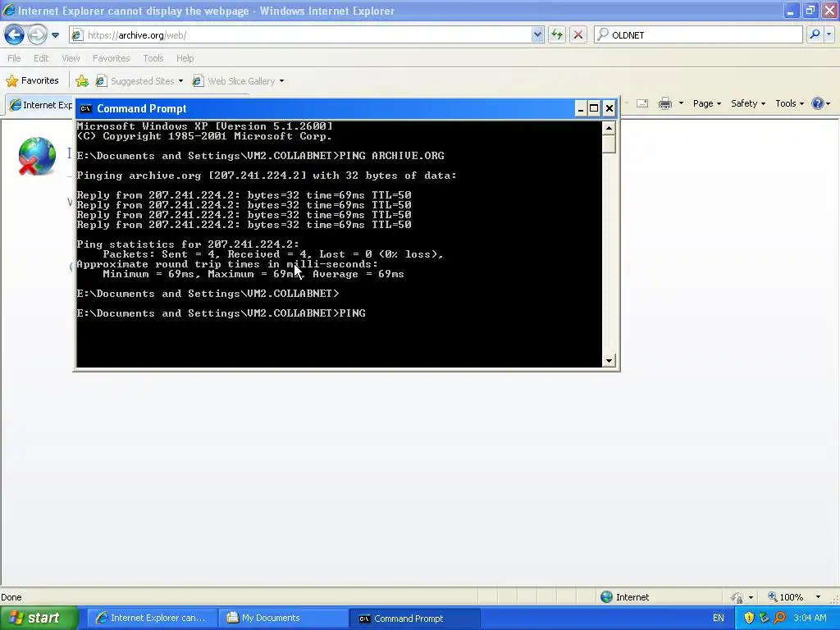Switch to Internet Explorer taskbar button
840x630 pixels.
pyautogui.click(x=152, y=618)
